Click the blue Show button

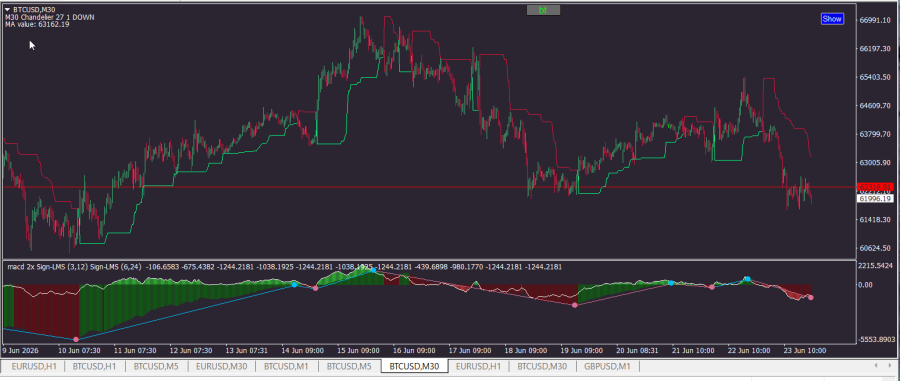click(x=832, y=19)
